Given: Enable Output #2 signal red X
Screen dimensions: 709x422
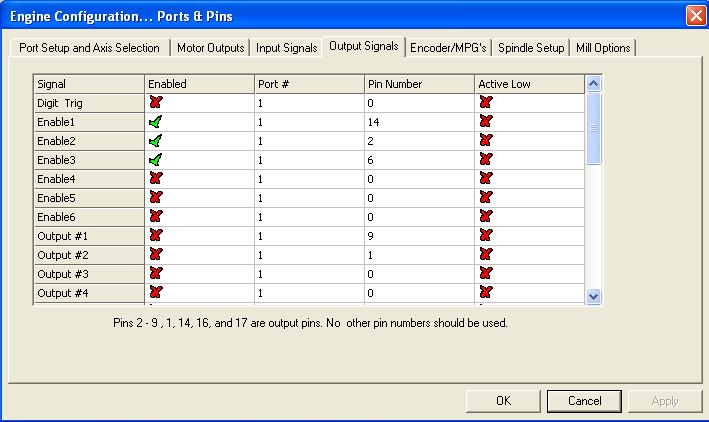Looking at the screenshot, I should (155, 255).
